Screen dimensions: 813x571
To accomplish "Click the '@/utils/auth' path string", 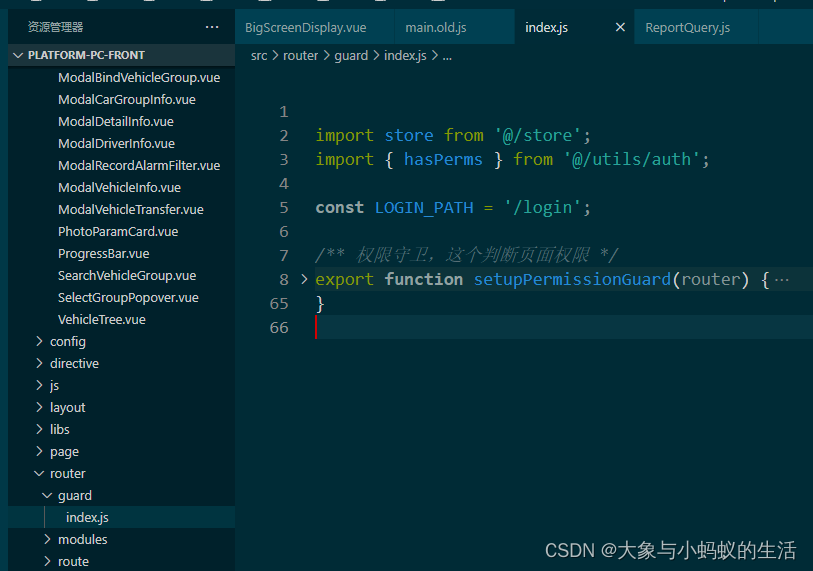I will (x=631, y=159).
